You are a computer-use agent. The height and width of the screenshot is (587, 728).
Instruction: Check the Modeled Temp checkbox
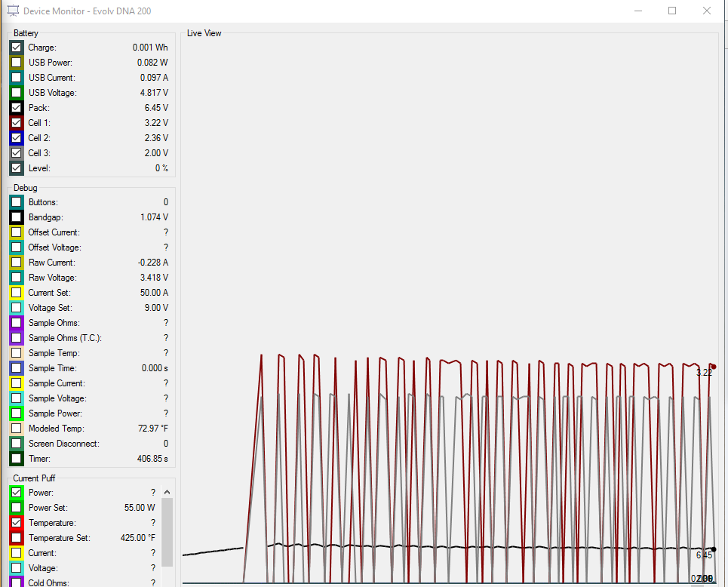pos(17,429)
